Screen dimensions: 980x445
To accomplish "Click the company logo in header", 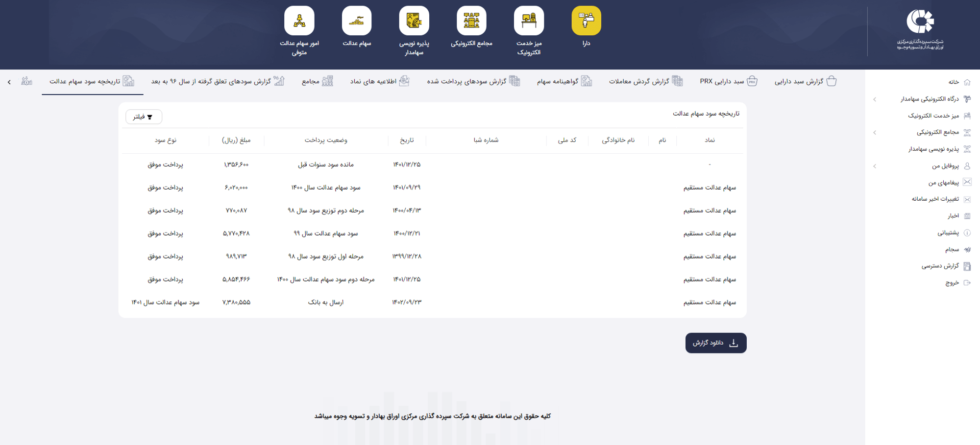I will tap(920, 29).
